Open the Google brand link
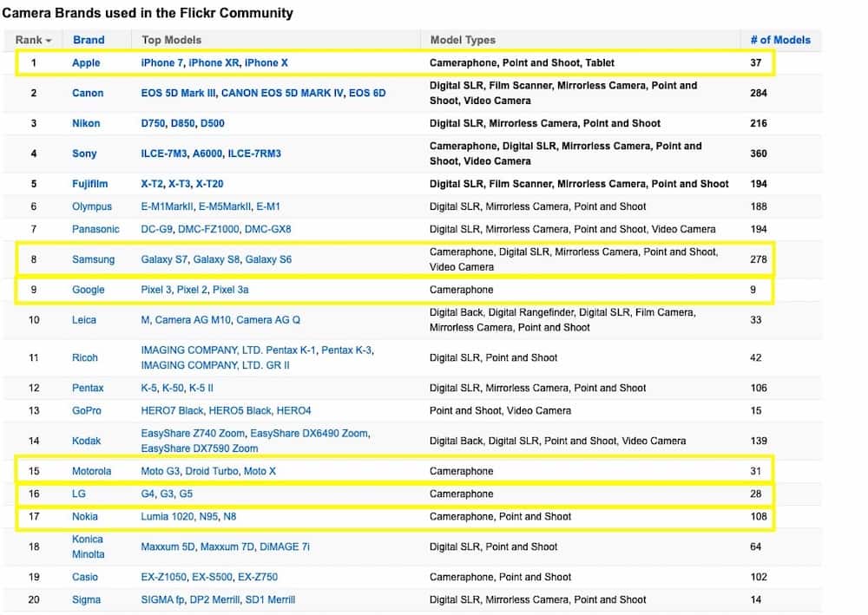 (x=88, y=289)
